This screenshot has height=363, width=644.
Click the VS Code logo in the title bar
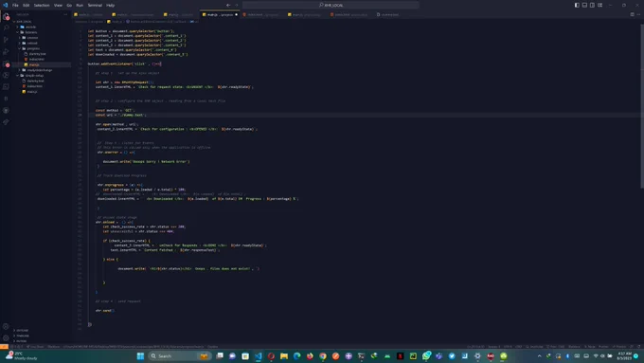click(5, 5)
